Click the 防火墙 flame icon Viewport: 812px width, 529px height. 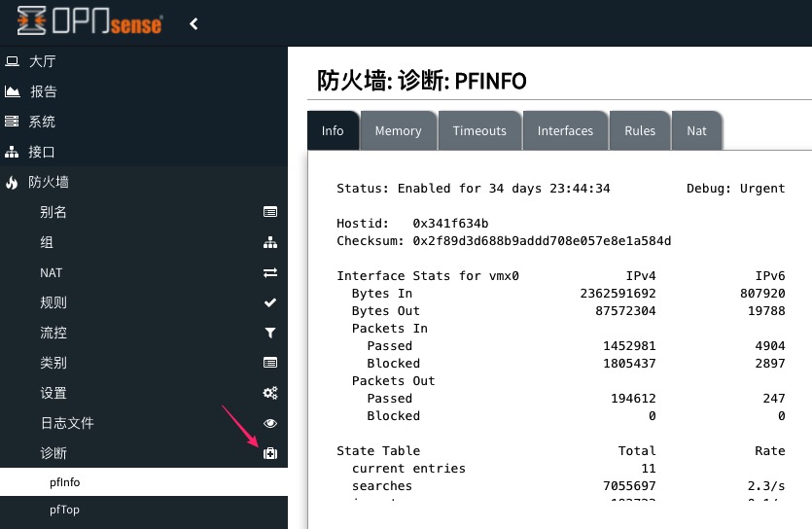[x=12, y=182]
